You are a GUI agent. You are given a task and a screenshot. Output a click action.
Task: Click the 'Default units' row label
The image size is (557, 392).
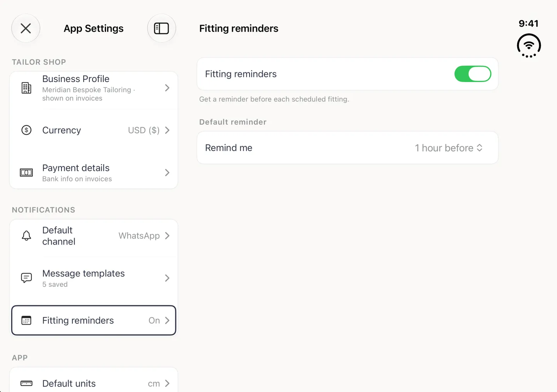(x=69, y=383)
